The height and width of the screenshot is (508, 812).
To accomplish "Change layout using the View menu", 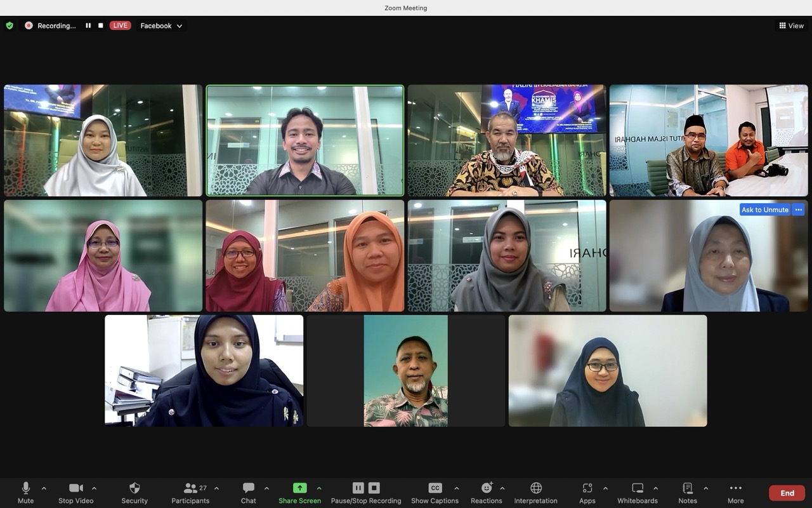I will pos(791,26).
